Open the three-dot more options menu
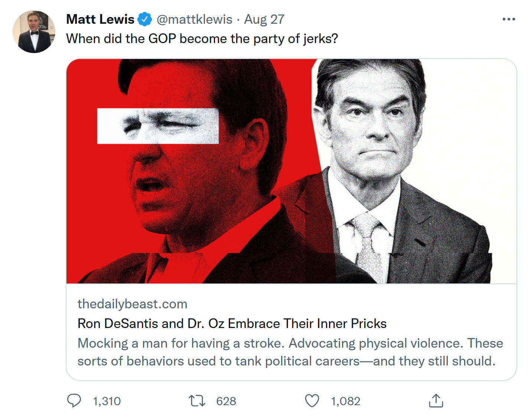This screenshot has height=420, width=531. coord(508,19)
